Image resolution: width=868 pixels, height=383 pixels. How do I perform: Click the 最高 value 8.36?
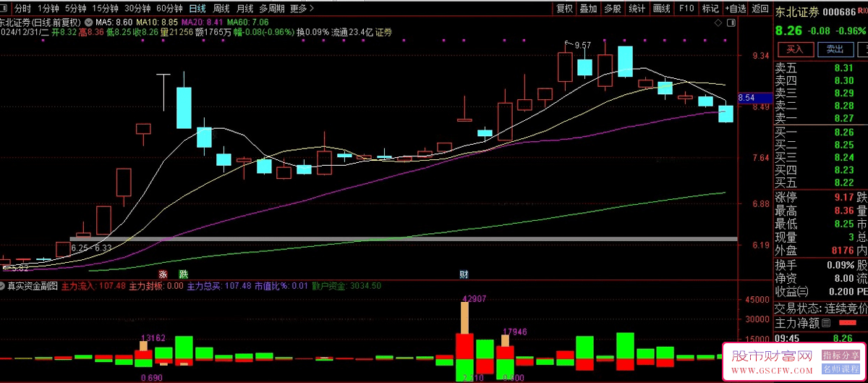(x=844, y=211)
